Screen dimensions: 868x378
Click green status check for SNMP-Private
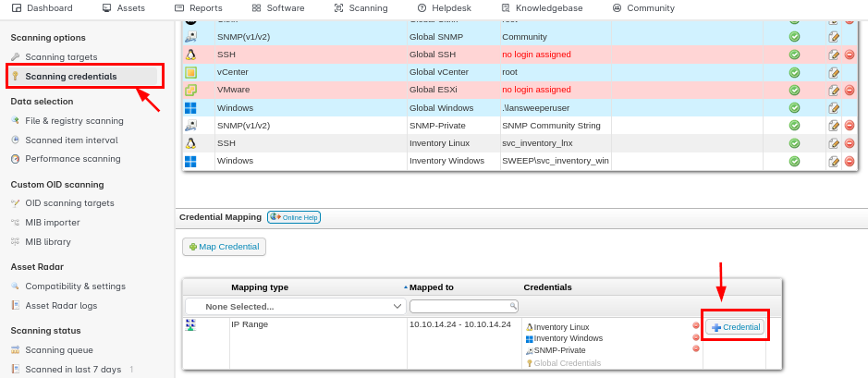click(x=794, y=126)
